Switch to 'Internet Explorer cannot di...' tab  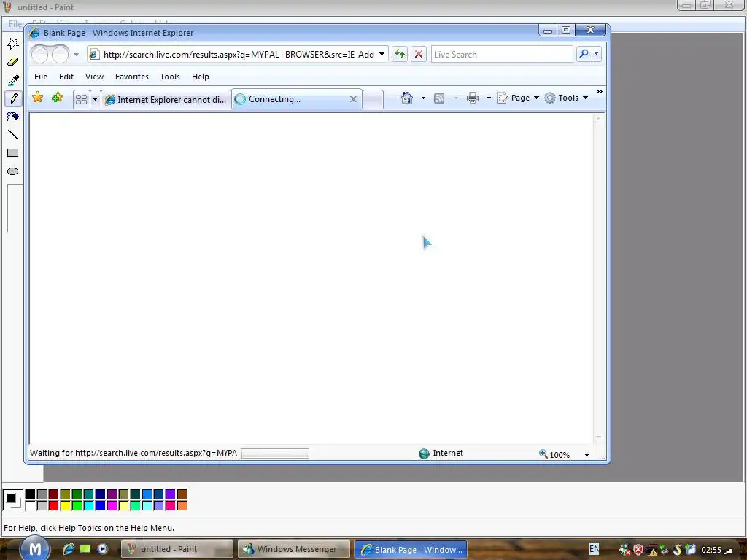coord(166,99)
